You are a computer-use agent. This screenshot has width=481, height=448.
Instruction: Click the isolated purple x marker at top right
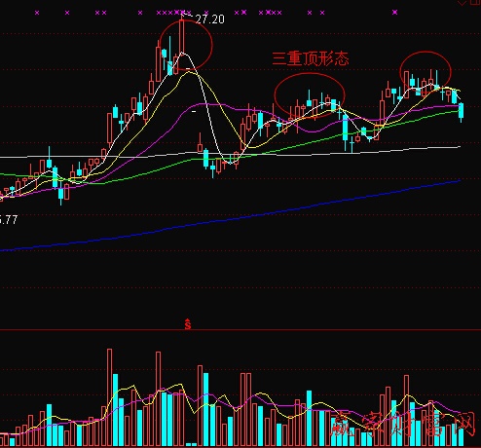394,13
